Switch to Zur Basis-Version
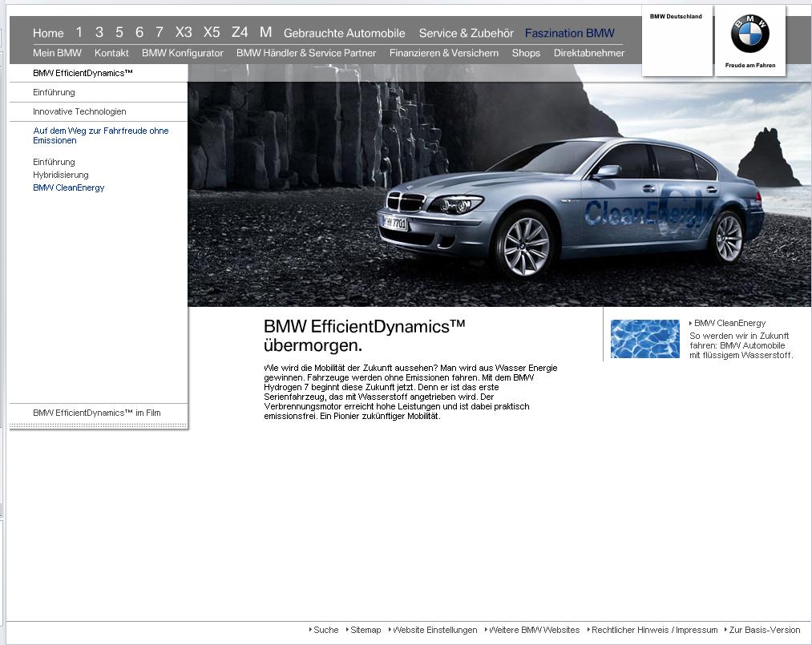 pos(765,630)
